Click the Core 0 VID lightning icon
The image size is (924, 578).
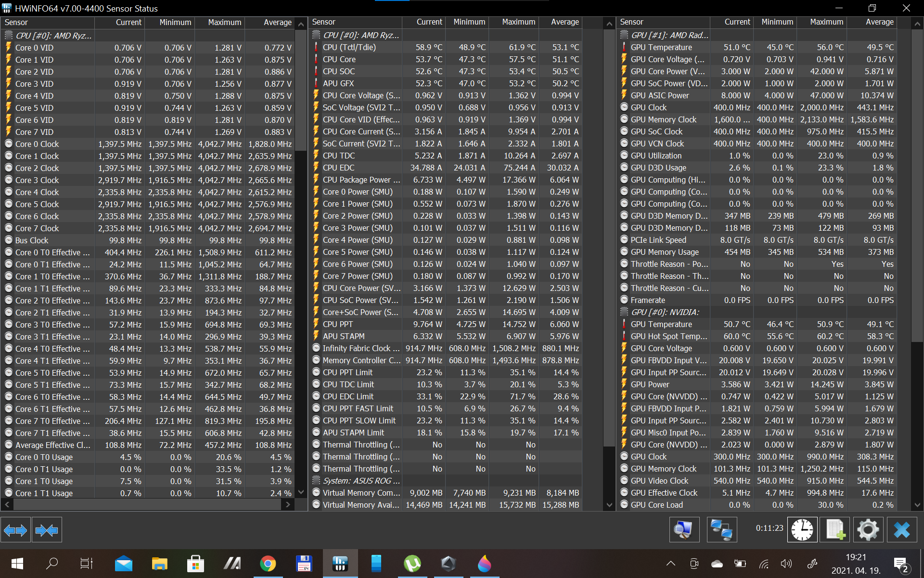click(8, 48)
